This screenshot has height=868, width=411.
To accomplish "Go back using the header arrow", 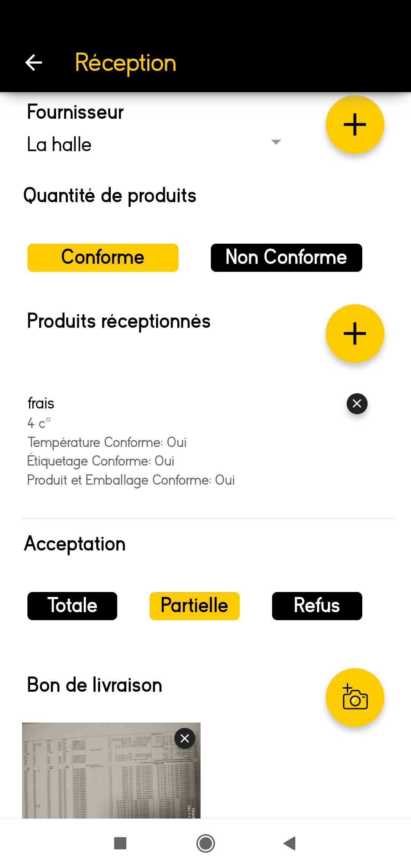I will point(33,62).
